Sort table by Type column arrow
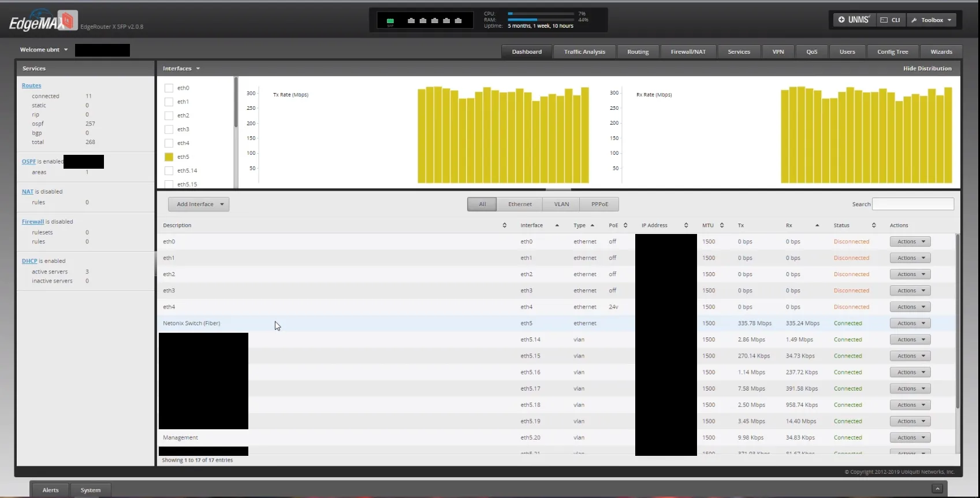Image resolution: width=980 pixels, height=498 pixels. tap(592, 225)
